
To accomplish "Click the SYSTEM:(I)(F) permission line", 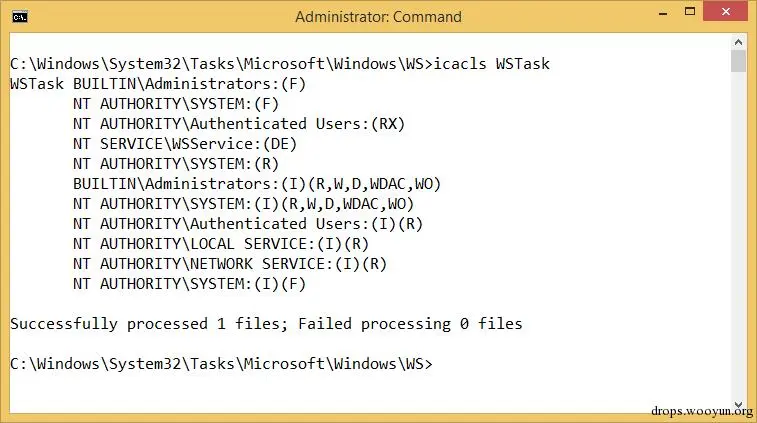I will tap(189, 284).
